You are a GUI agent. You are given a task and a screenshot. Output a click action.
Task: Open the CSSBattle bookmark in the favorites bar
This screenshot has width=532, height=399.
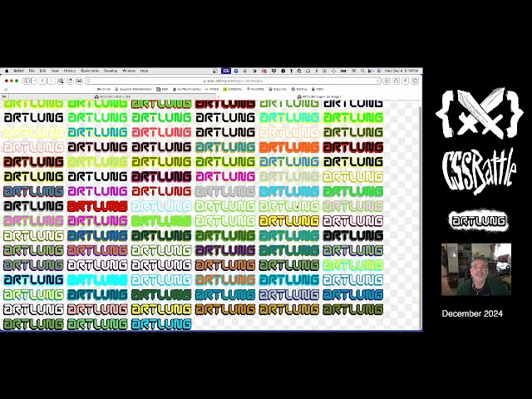pos(233,89)
